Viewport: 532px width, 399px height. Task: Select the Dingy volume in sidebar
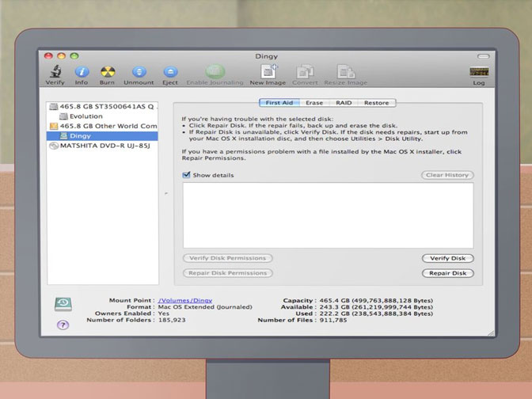coord(102,136)
